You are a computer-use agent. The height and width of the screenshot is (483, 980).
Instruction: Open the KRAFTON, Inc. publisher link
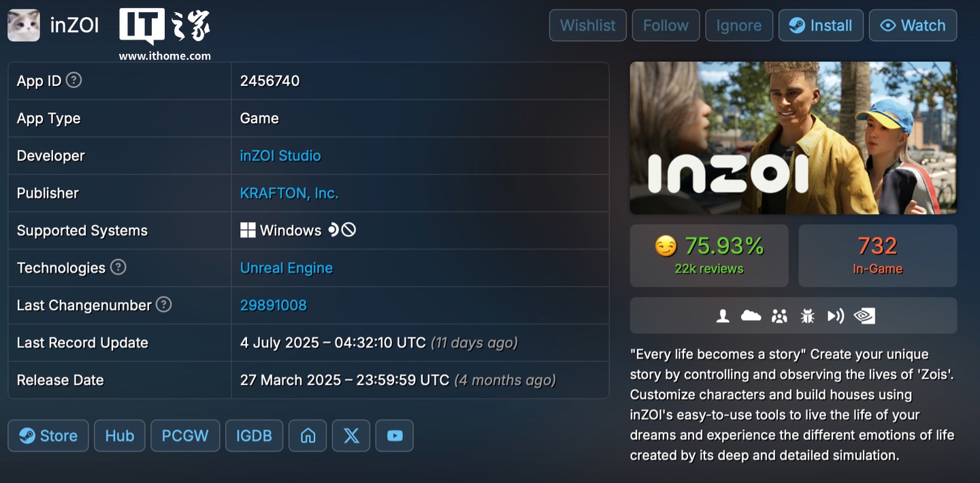tap(289, 193)
